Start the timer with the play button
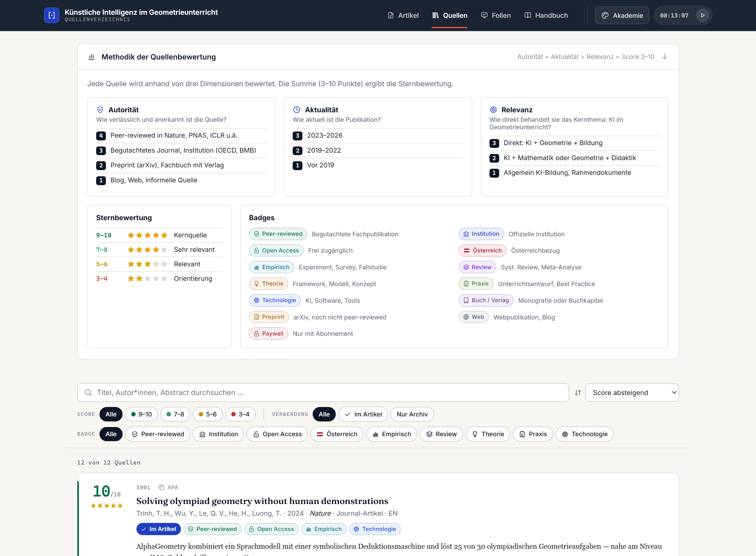756x556 pixels. pyautogui.click(x=703, y=15)
